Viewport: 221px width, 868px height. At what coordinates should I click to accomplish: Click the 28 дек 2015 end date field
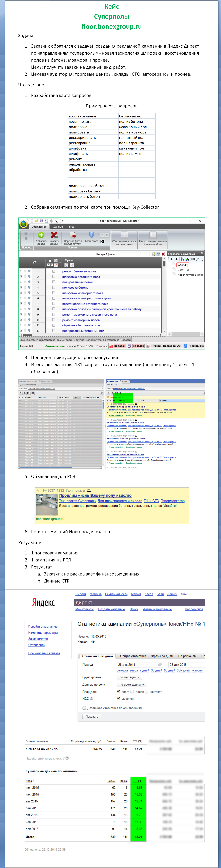click(186, 665)
